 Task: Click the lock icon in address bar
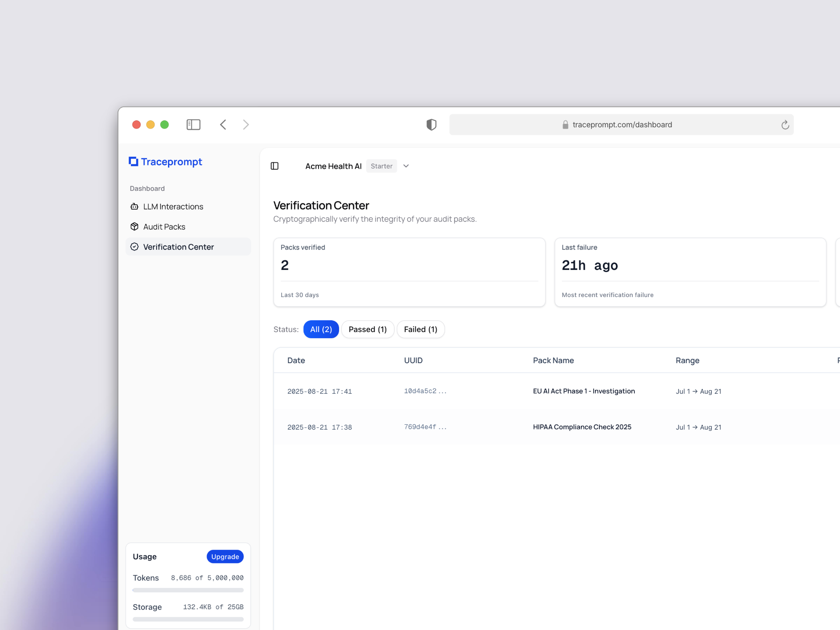click(x=565, y=125)
